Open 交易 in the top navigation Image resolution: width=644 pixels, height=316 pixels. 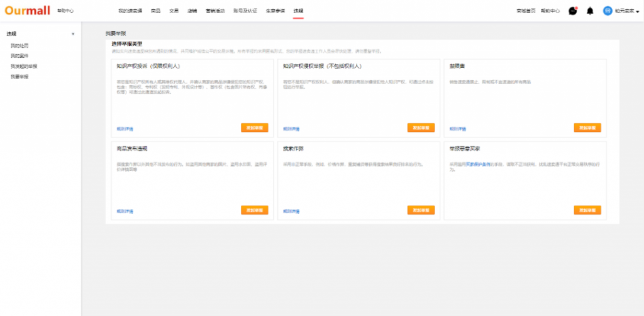click(x=174, y=11)
